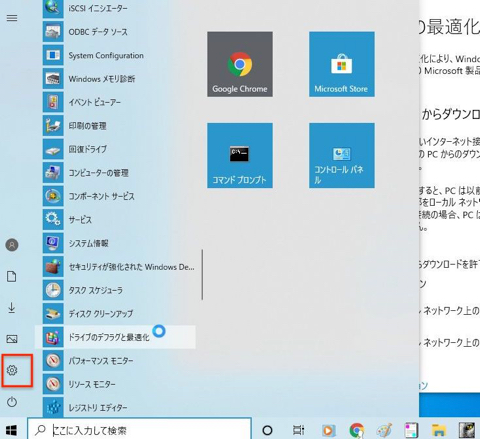Open Settings gear in Start sidebar

tap(12, 370)
